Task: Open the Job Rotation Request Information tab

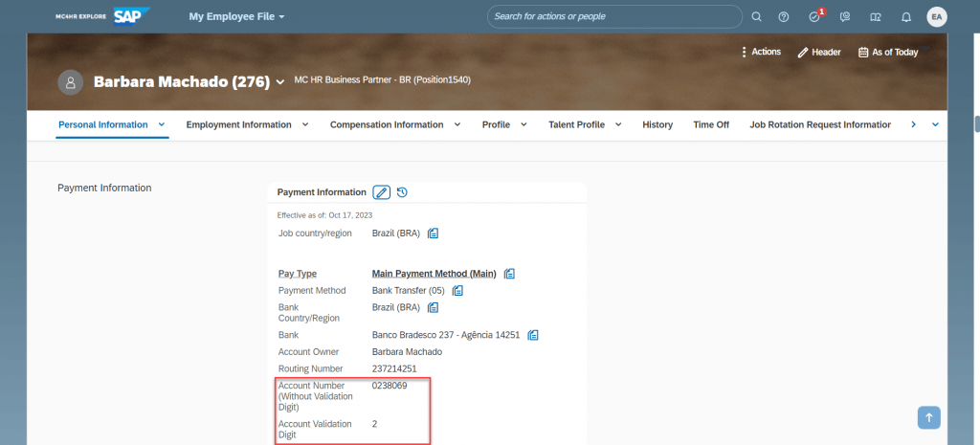Action: (x=820, y=124)
